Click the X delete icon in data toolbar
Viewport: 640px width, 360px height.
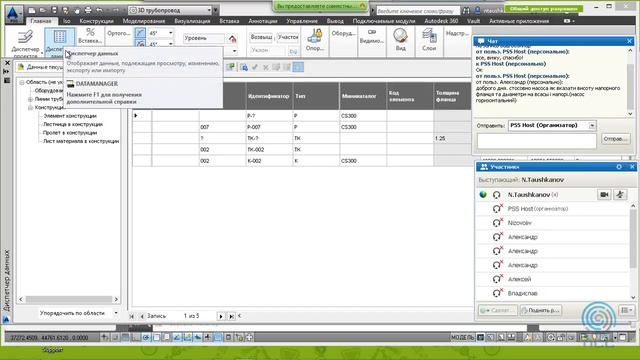pos(266,67)
